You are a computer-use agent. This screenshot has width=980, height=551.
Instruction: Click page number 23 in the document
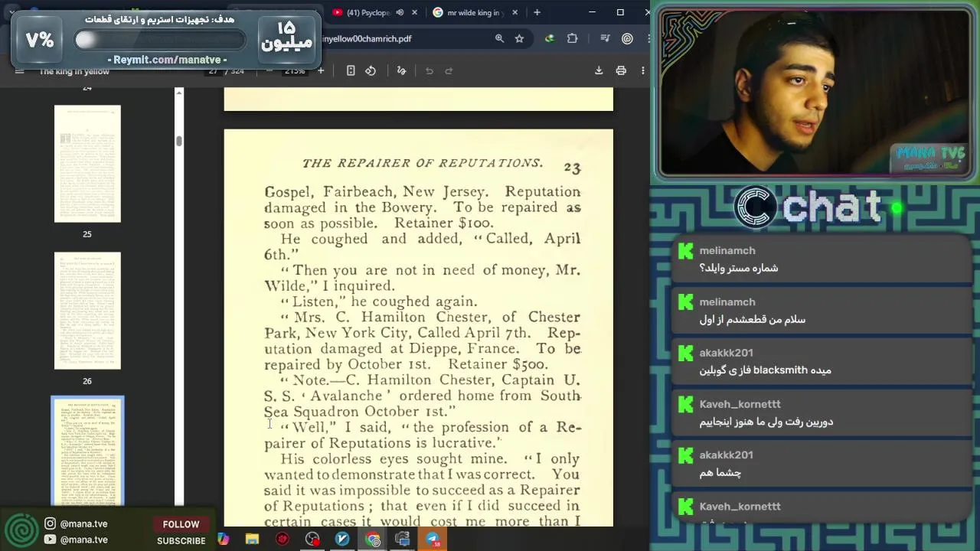point(572,168)
